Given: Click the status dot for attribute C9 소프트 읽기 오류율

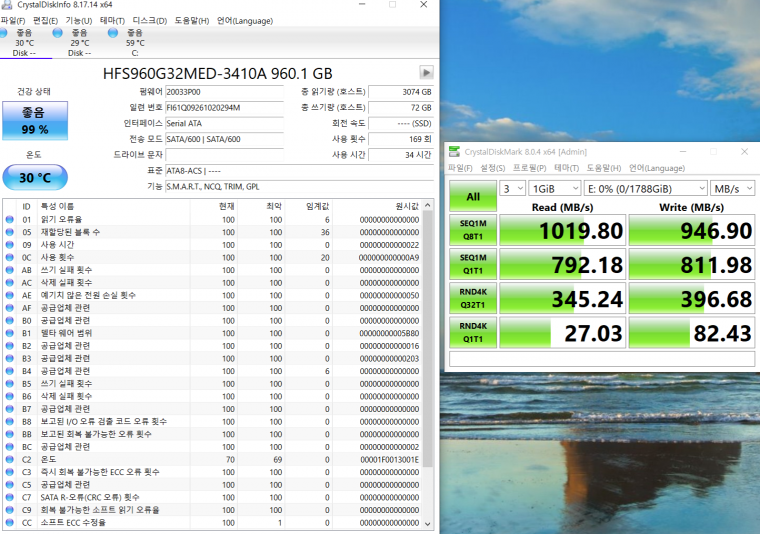Looking at the screenshot, I should [x=10, y=510].
